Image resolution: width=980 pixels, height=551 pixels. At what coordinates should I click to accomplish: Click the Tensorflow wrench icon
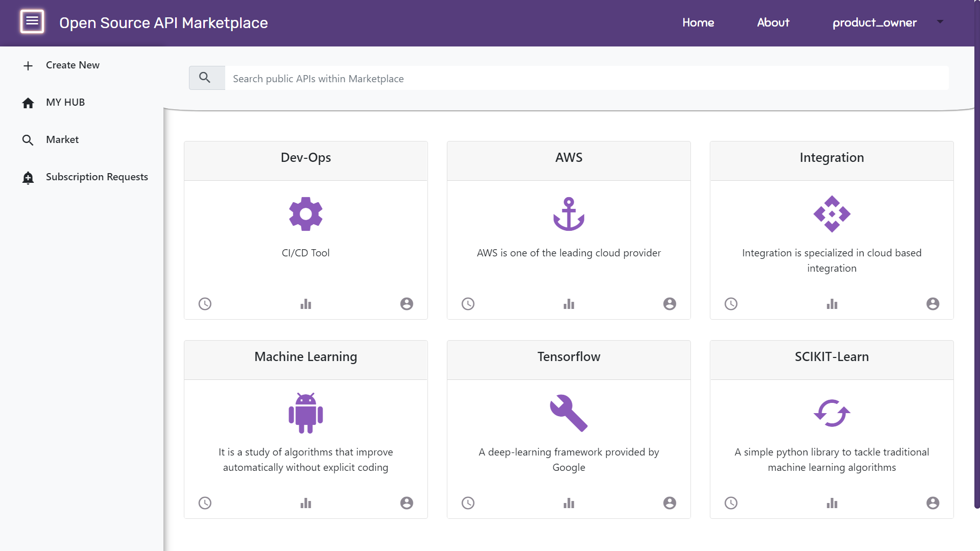coord(568,413)
